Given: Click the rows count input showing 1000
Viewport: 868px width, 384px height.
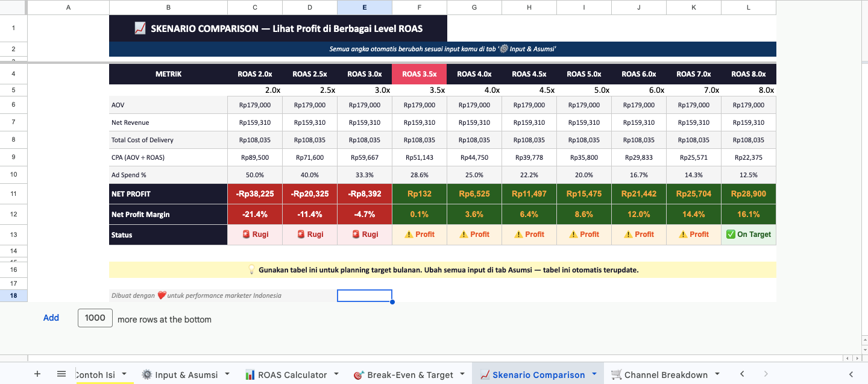Looking at the screenshot, I should click(95, 318).
